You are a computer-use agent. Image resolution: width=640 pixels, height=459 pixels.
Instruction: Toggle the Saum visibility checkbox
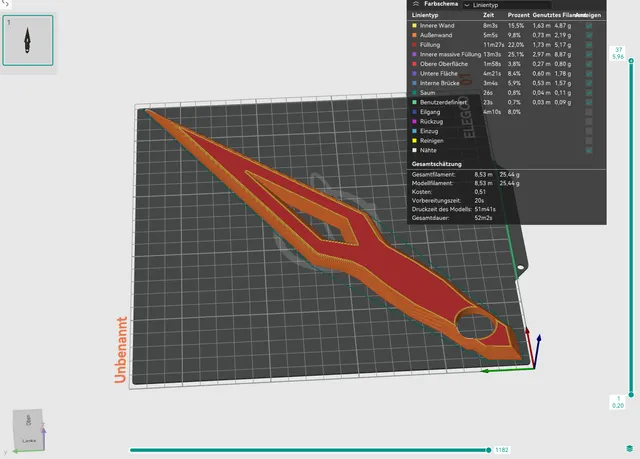pyautogui.click(x=589, y=93)
